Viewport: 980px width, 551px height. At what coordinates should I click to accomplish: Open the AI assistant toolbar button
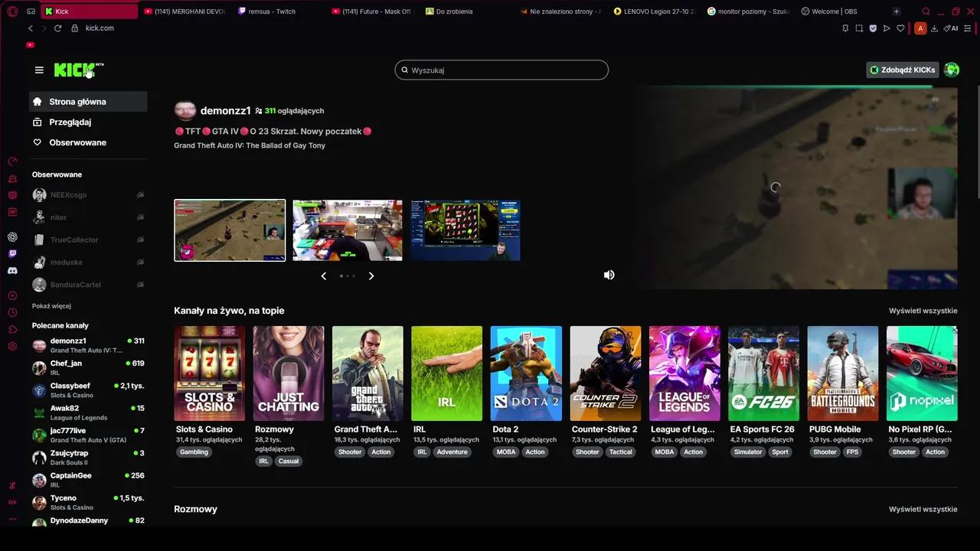point(952,28)
